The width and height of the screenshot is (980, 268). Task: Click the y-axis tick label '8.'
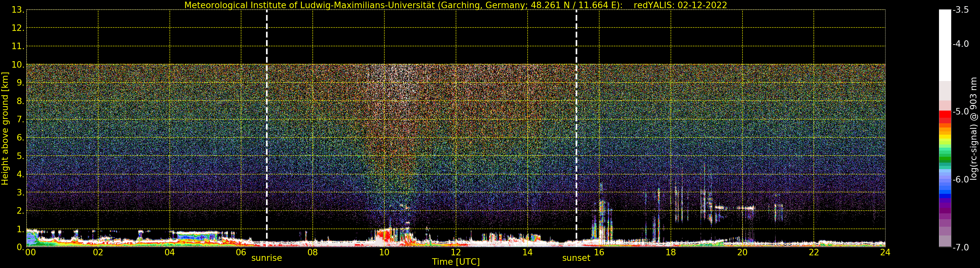20,101
